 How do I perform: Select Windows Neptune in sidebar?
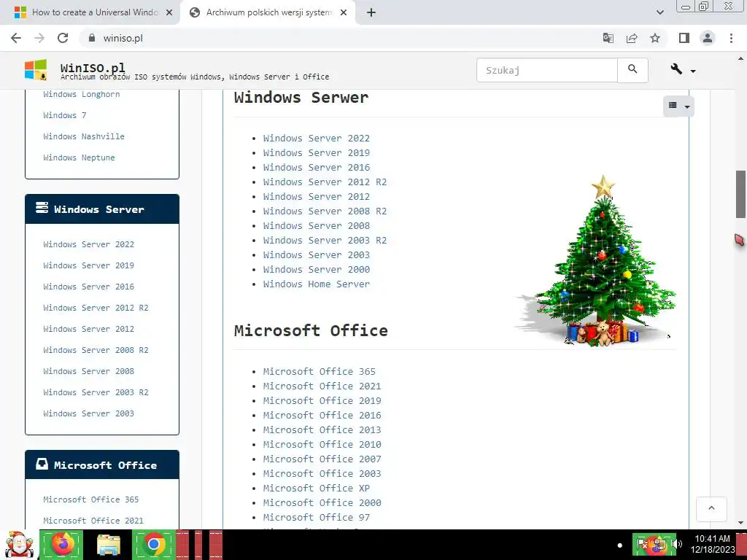click(79, 157)
